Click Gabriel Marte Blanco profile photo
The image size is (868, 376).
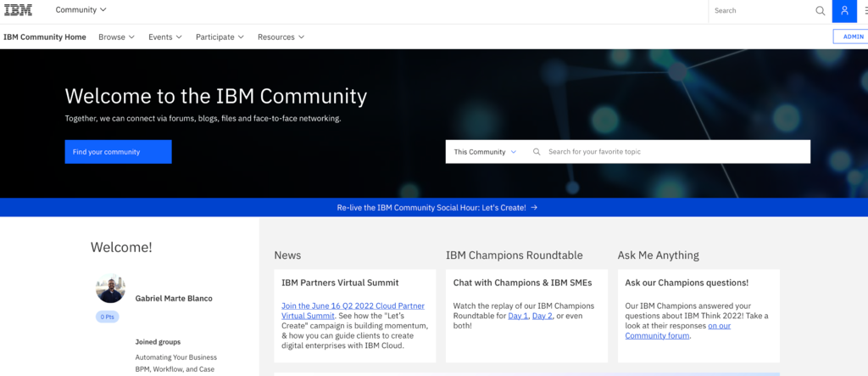pos(110,289)
